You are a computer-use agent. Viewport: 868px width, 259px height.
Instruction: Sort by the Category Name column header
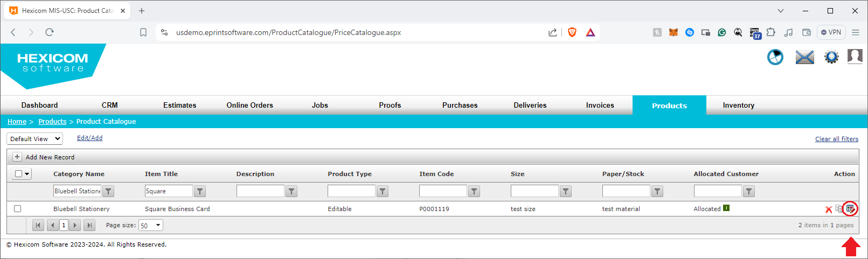click(x=79, y=174)
